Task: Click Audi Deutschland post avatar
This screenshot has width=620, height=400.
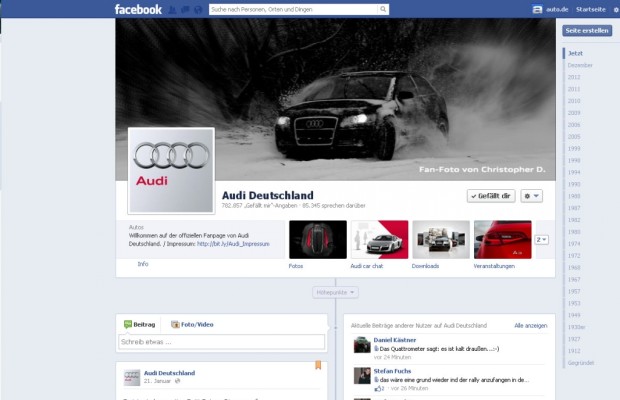Action: coord(132,377)
